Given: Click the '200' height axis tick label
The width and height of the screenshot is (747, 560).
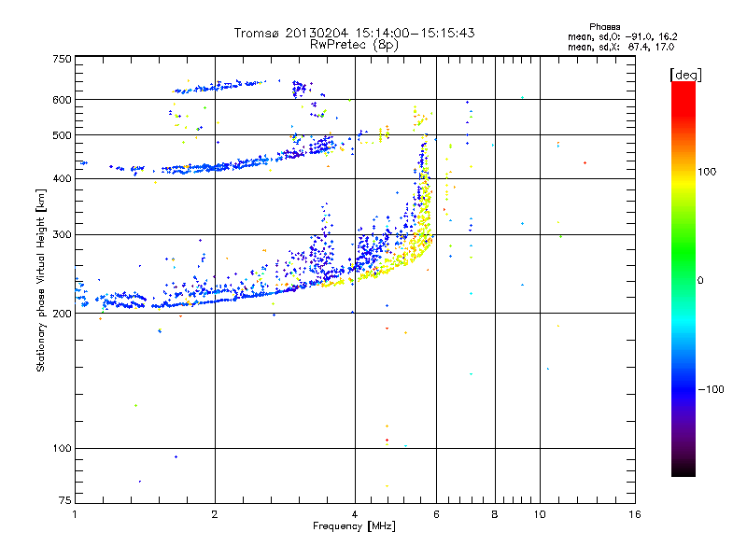Looking at the screenshot, I should tap(62, 314).
